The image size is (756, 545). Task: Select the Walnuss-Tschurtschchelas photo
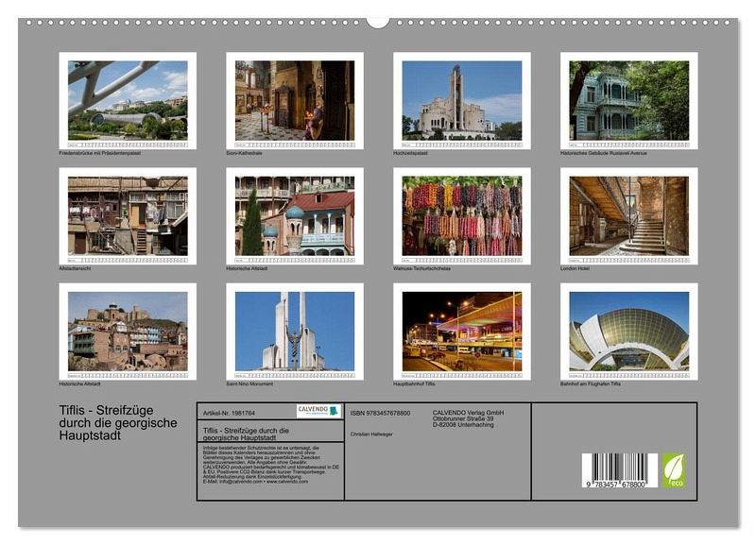[461, 215]
